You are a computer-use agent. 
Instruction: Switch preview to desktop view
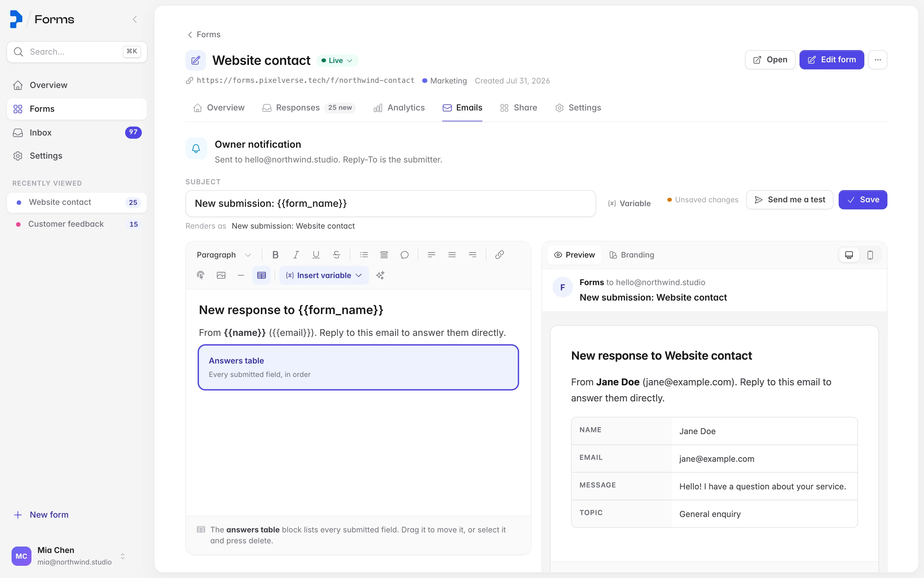tap(849, 255)
